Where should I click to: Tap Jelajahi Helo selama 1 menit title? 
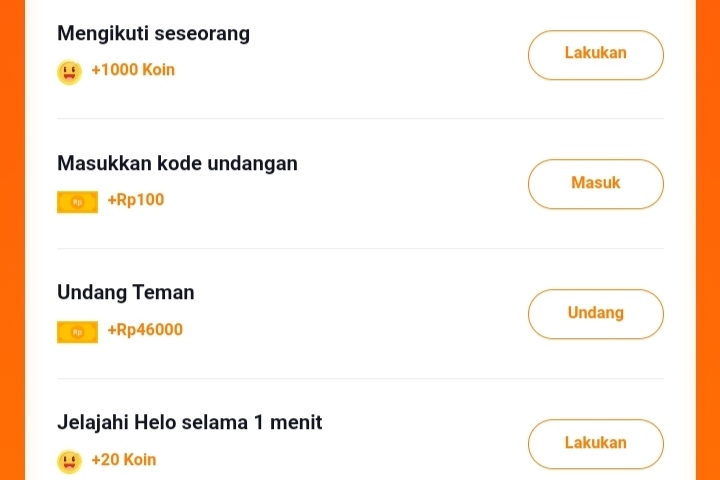(x=189, y=423)
